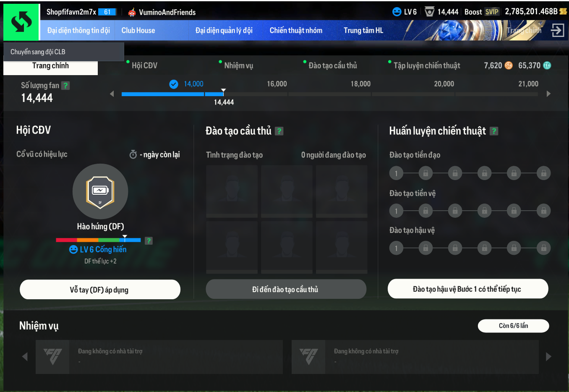The height and width of the screenshot is (392, 569).
Task: Click the exit arrow icon at top right
Action: tap(557, 30)
